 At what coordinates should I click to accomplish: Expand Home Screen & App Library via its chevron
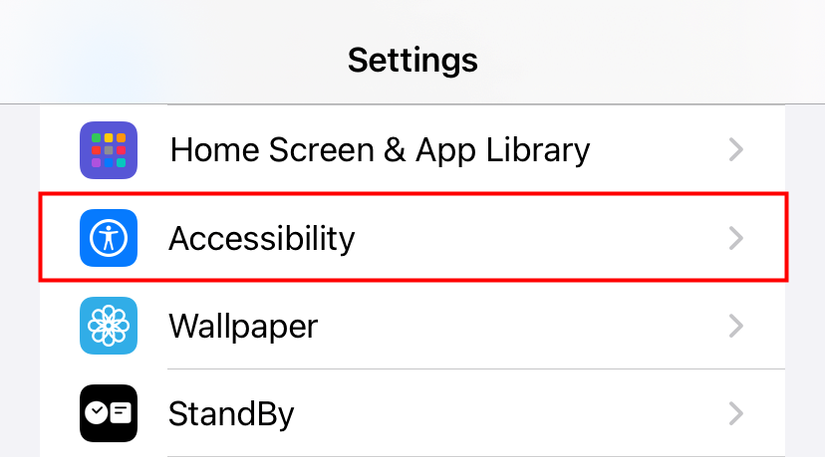tap(736, 150)
